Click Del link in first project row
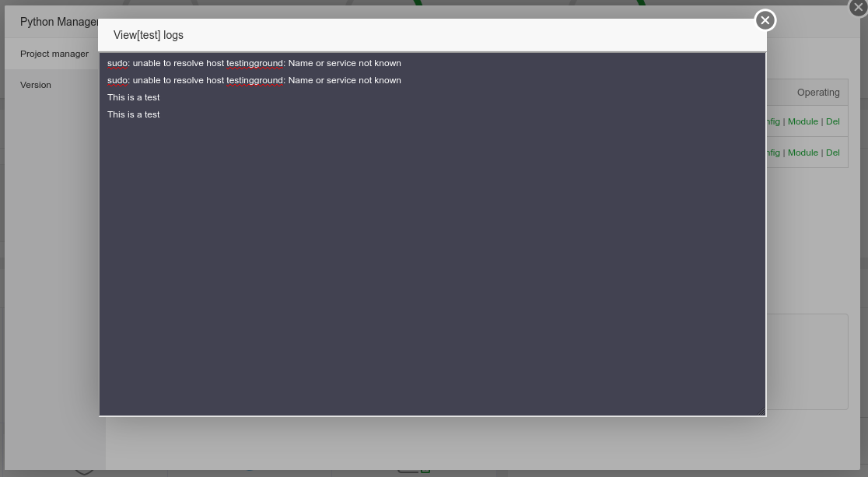Screen dimensions: 868x477 pos(832,121)
